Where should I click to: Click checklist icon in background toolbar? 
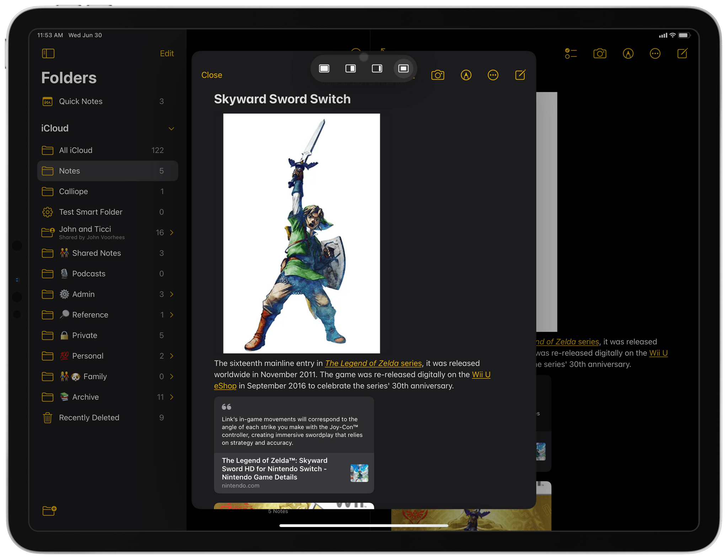(x=571, y=54)
